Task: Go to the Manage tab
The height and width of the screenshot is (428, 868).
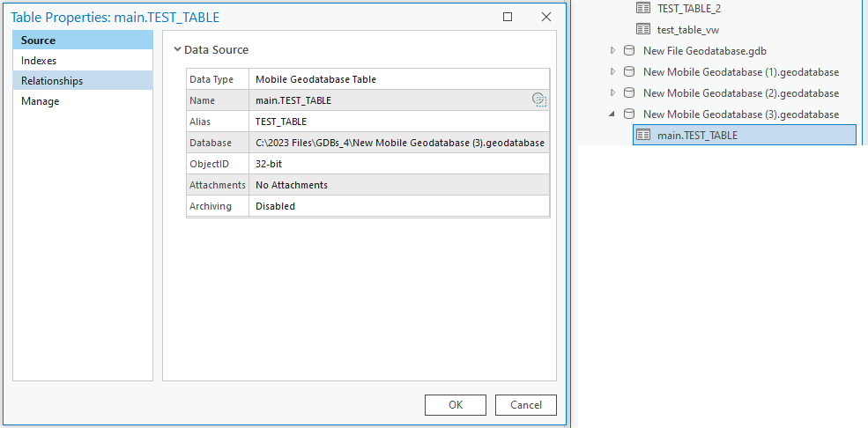Action: [41, 101]
